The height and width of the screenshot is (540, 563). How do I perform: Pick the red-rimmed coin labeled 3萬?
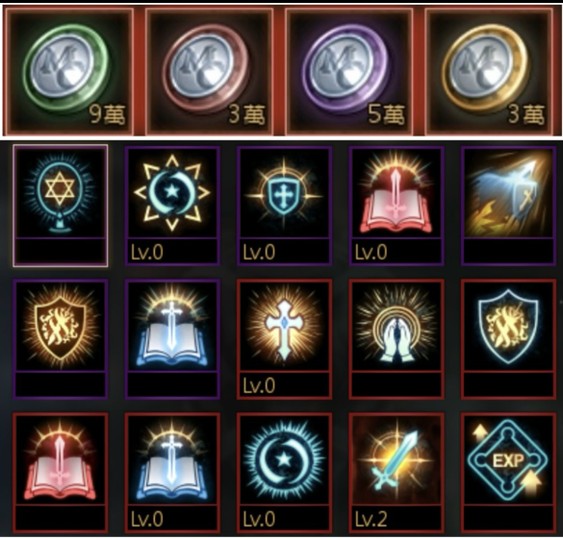click(209, 71)
